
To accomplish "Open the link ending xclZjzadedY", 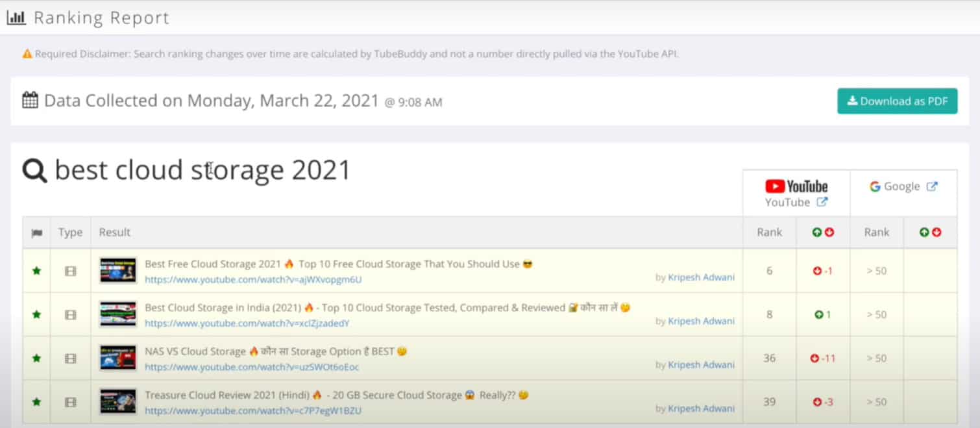I will (x=247, y=323).
